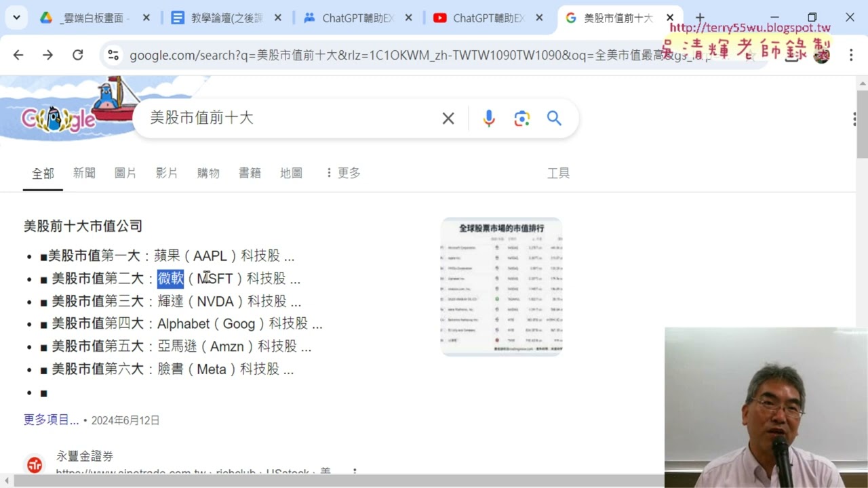Clear the search query with X

point(448,119)
